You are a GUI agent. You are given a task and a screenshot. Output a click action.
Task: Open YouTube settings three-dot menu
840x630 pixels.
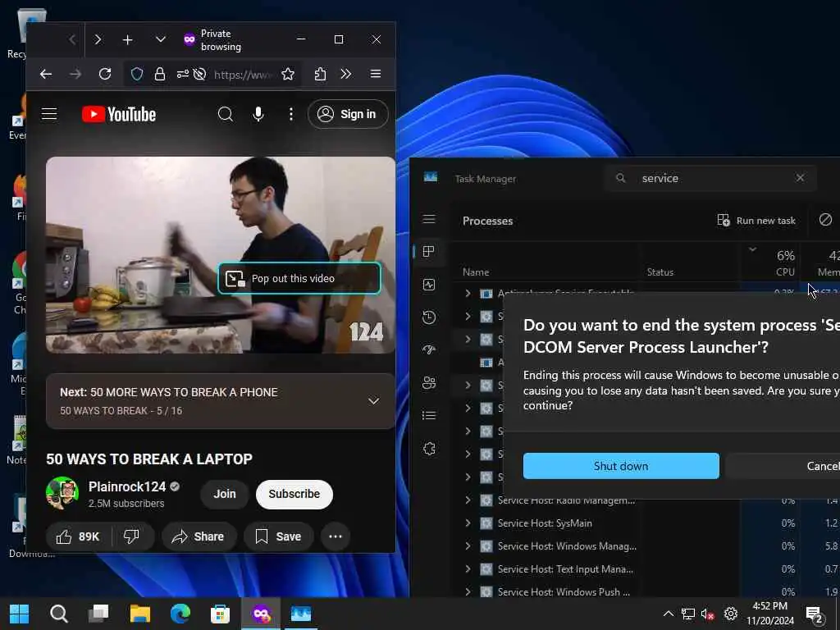click(x=291, y=114)
